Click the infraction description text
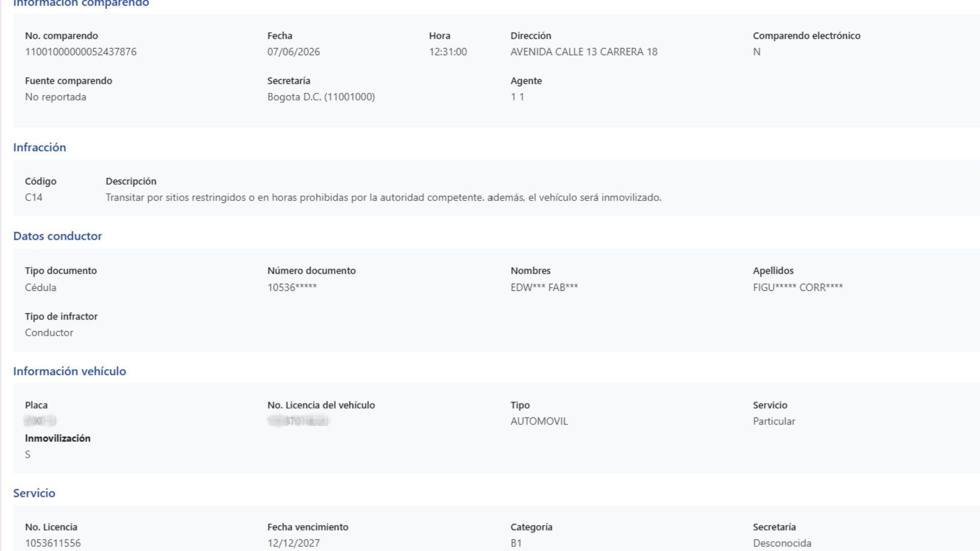980x551 pixels. click(x=383, y=197)
